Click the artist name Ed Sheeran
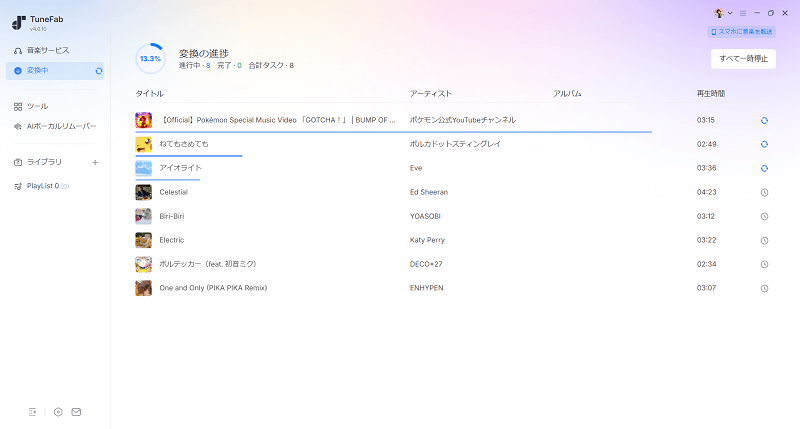The height and width of the screenshot is (429, 800). [429, 192]
